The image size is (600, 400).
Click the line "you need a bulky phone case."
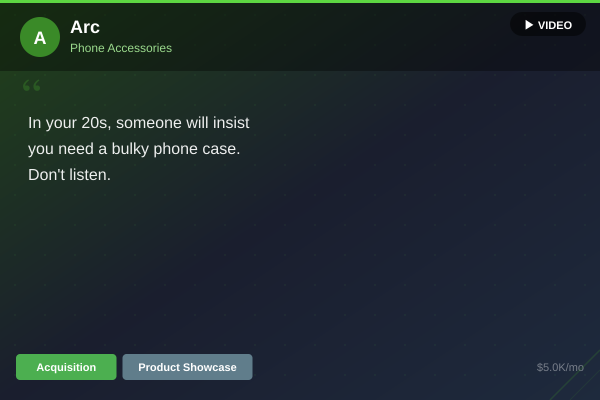134,149
